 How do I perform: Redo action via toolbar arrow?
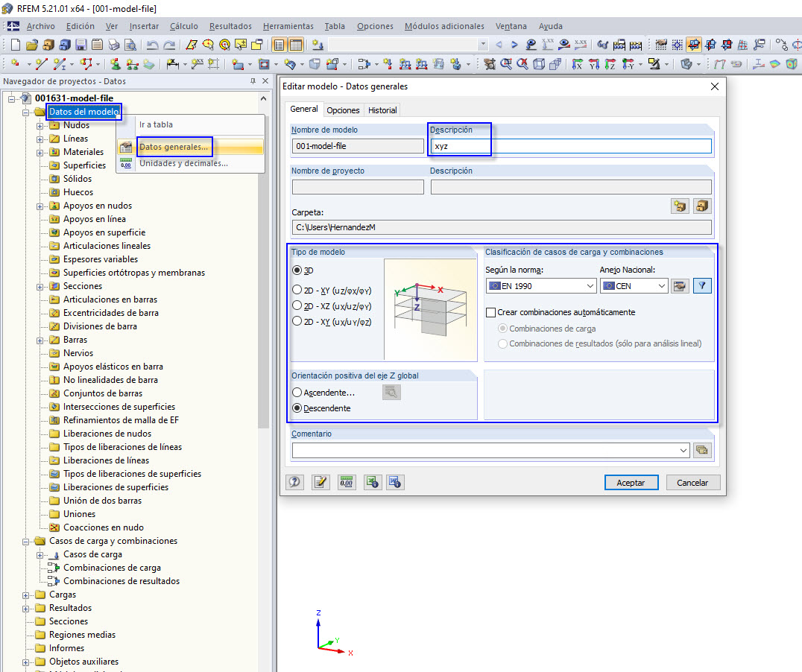coord(169,45)
